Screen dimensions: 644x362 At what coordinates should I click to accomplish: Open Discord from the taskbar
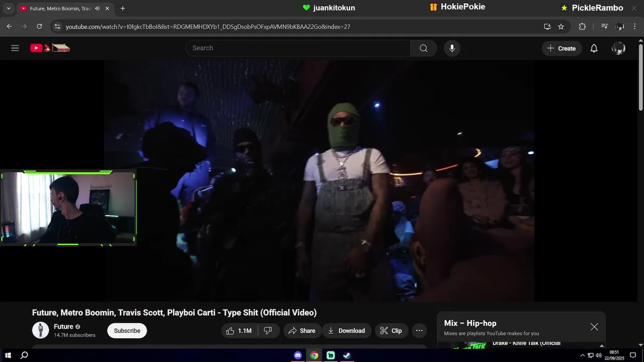tap(298, 355)
